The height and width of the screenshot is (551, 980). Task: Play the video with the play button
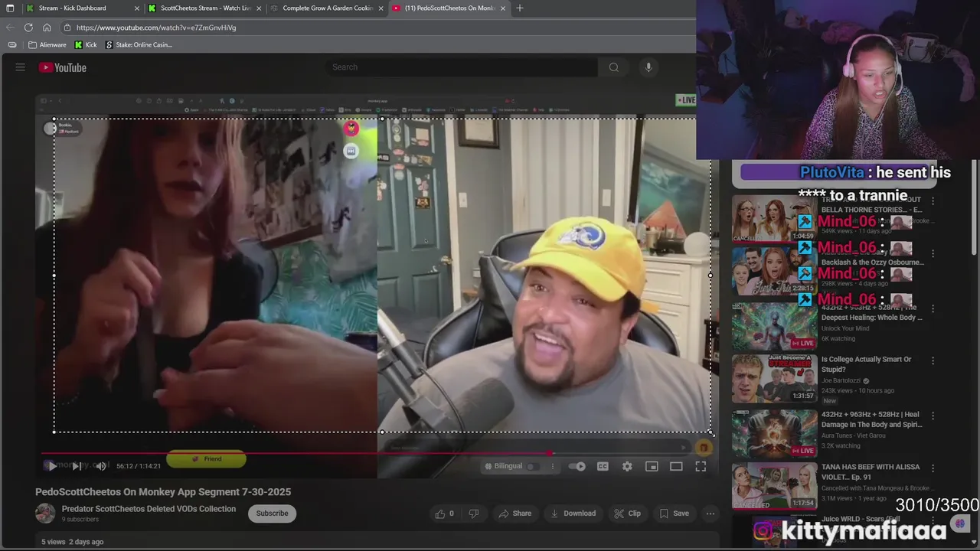52,466
